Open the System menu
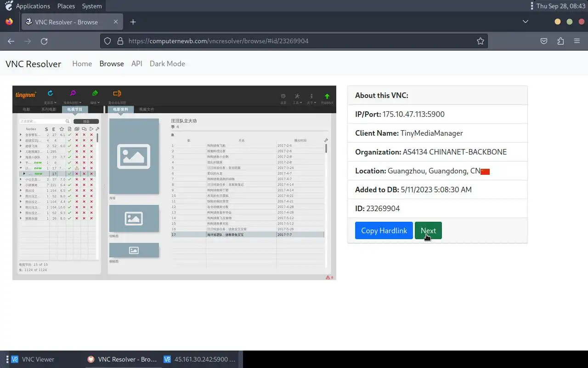The height and width of the screenshot is (368, 588). tap(92, 6)
